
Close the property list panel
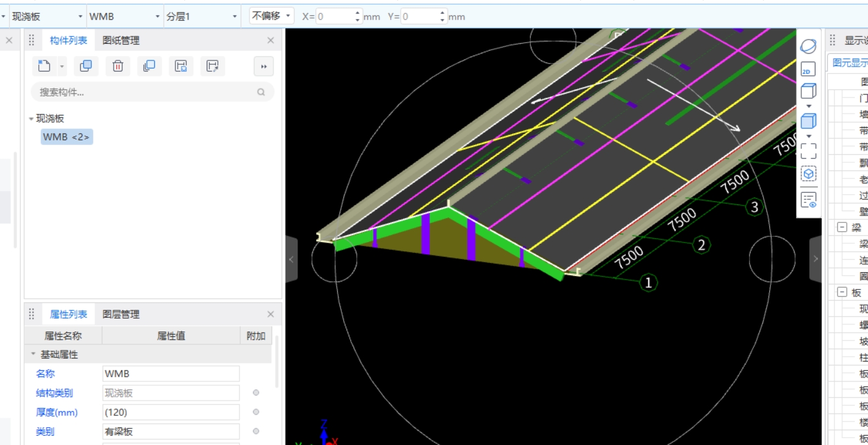click(x=270, y=315)
